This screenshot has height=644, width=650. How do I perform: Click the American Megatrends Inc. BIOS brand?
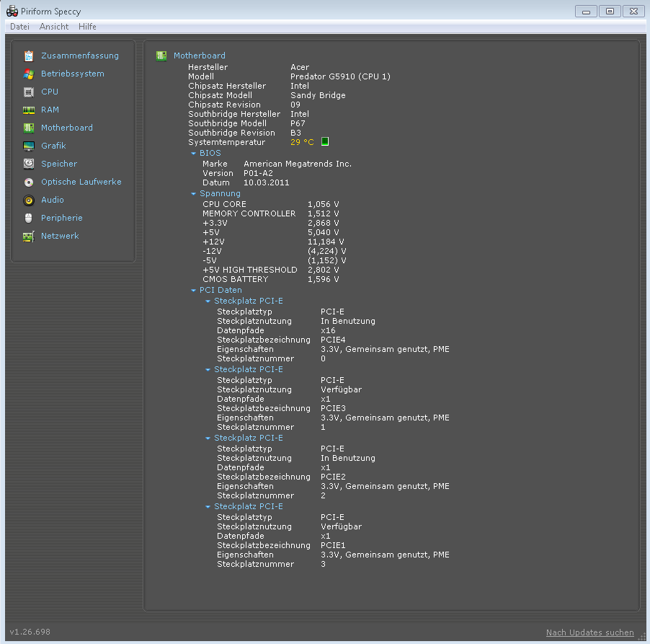[298, 164]
